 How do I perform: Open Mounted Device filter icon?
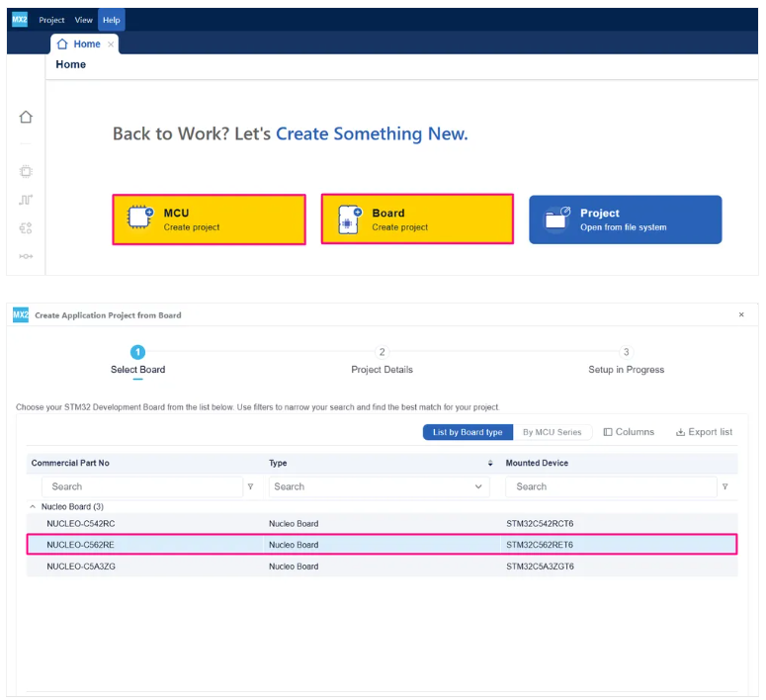click(x=724, y=486)
